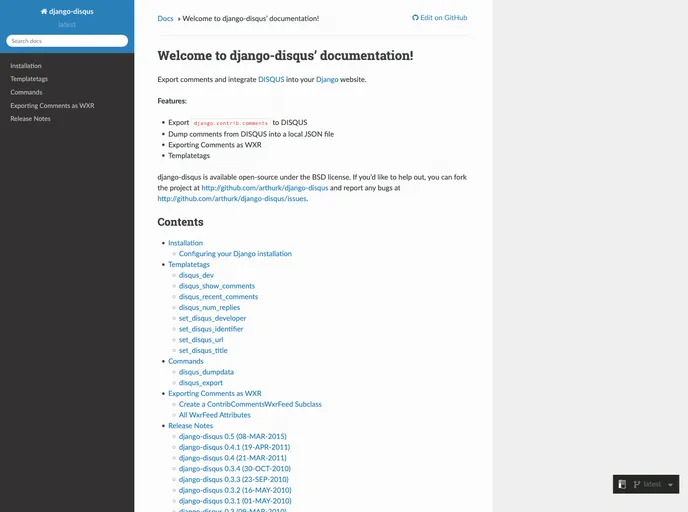Open Release Notes in the sidebar
The height and width of the screenshot is (512, 688).
click(30, 119)
